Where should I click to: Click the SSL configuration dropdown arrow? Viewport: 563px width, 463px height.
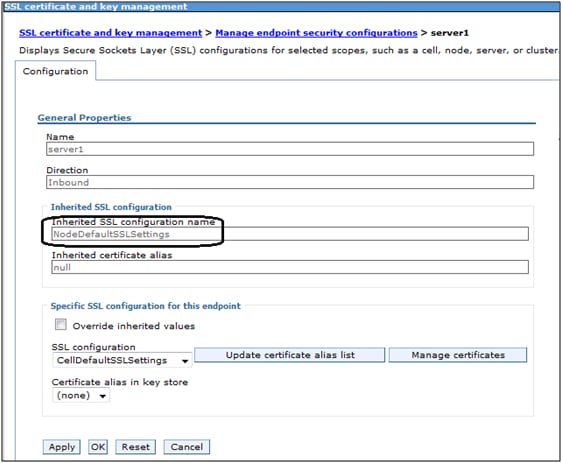point(185,361)
